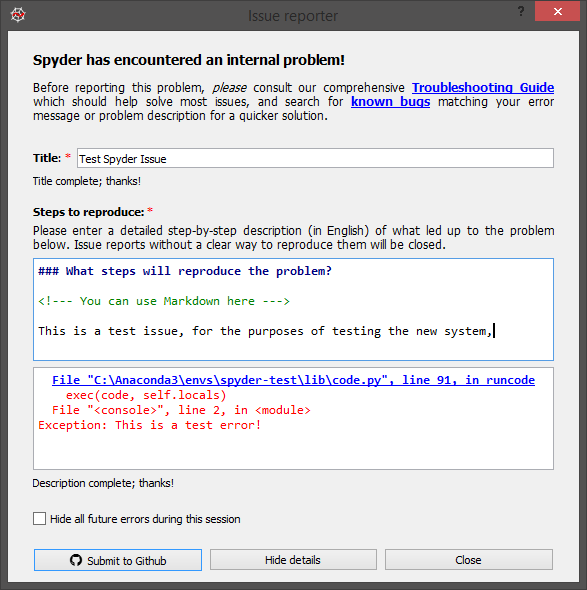This screenshot has width=587, height=590.
Task: Click in the steps to reproduce text area
Action: coord(294,309)
